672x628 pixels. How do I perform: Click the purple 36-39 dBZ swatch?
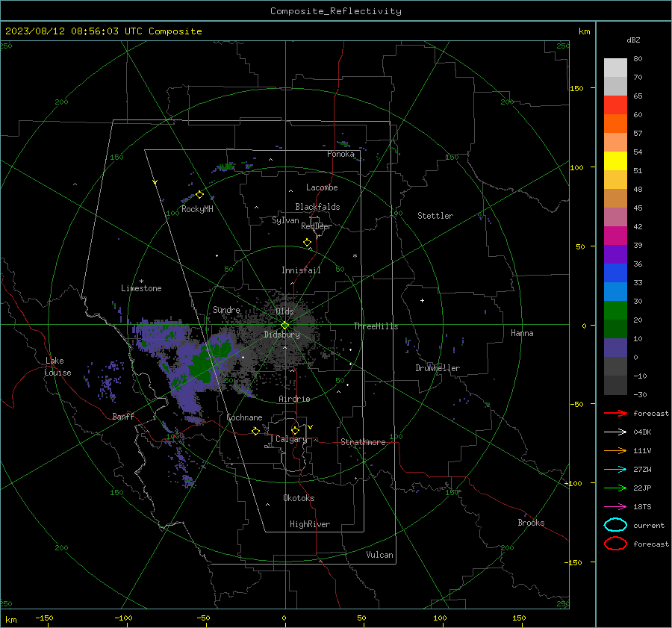click(615, 254)
